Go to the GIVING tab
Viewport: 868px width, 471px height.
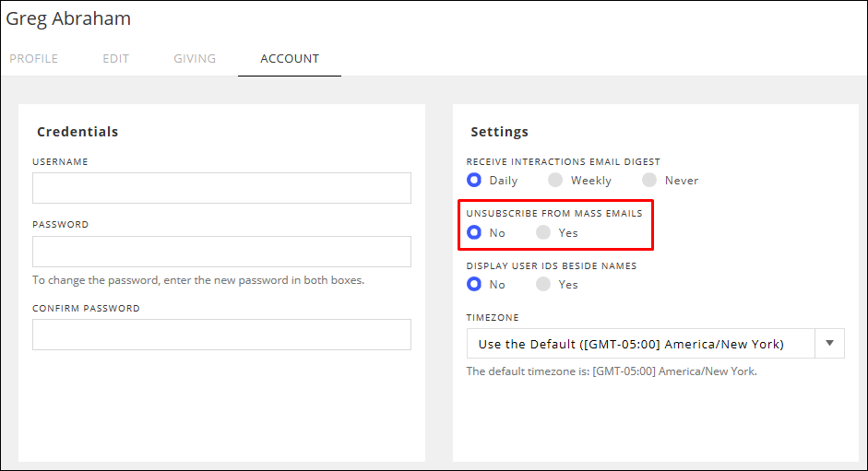(x=195, y=59)
